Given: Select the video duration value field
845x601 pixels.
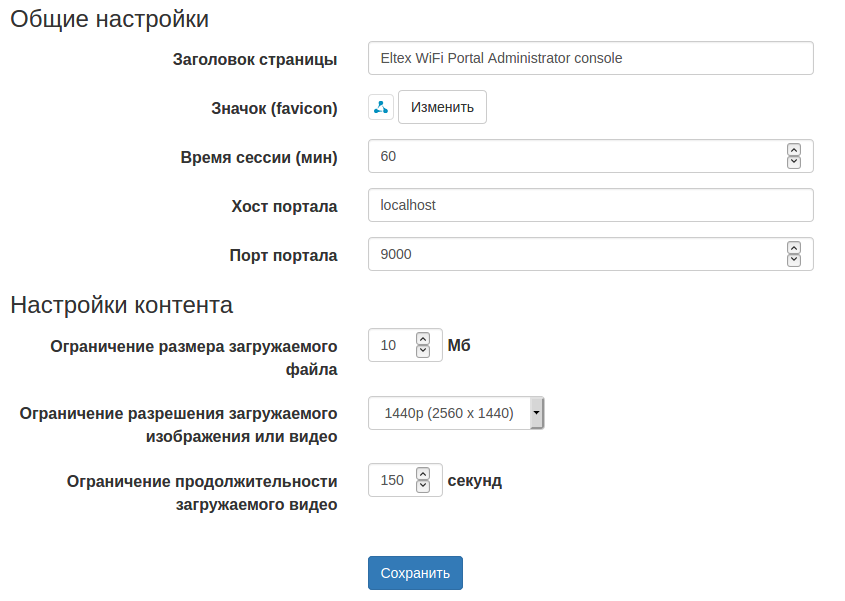Looking at the screenshot, I should tap(393, 480).
